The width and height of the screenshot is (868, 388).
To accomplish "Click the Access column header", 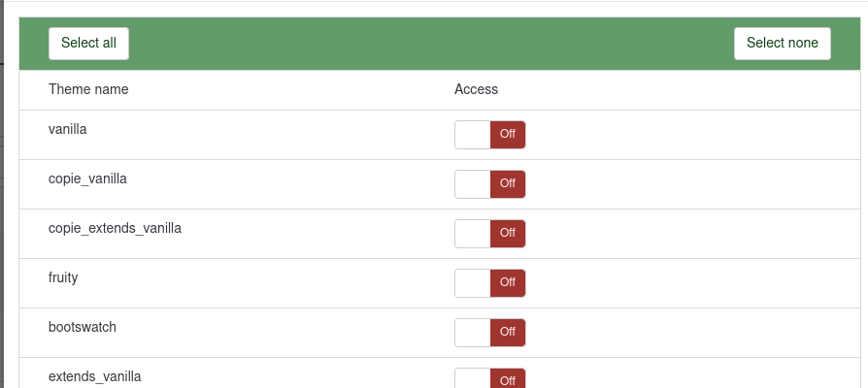I will [476, 89].
